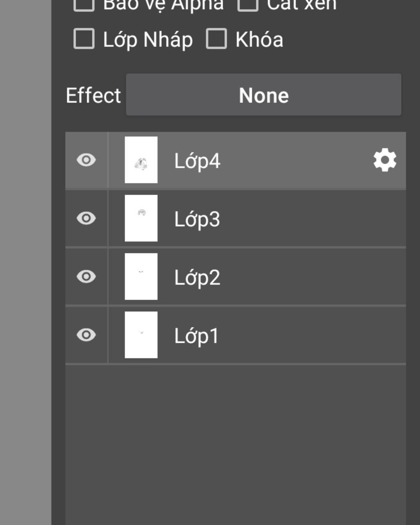Enable the Cắt xén clipping checkbox
Viewport: 420px width, 525px height.
[x=248, y=4]
